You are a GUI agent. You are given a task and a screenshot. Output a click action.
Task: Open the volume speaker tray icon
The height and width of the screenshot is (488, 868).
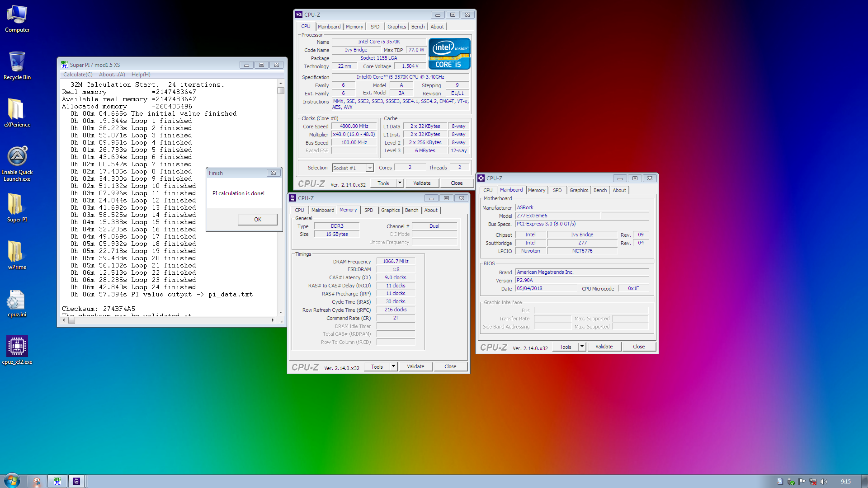(x=824, y=482)
